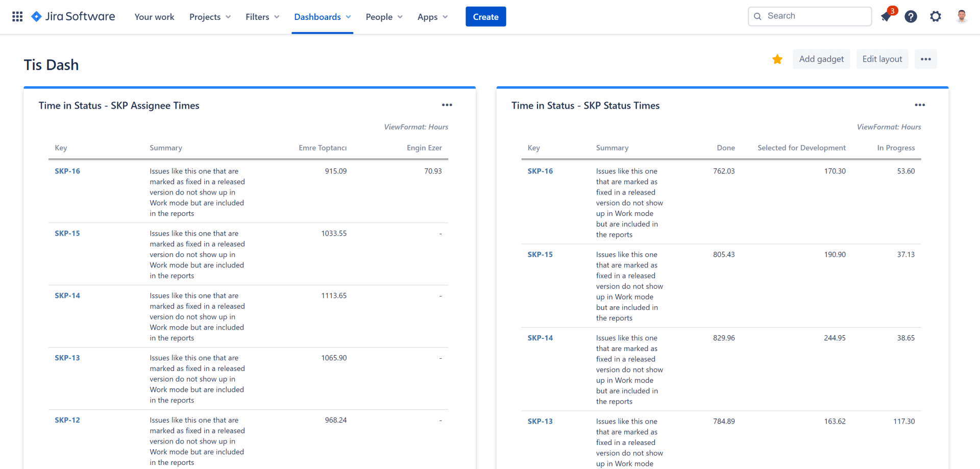The image size is (980, 469).
Task: Expand the Apps dropdown
Action: (x=433, y=17)
